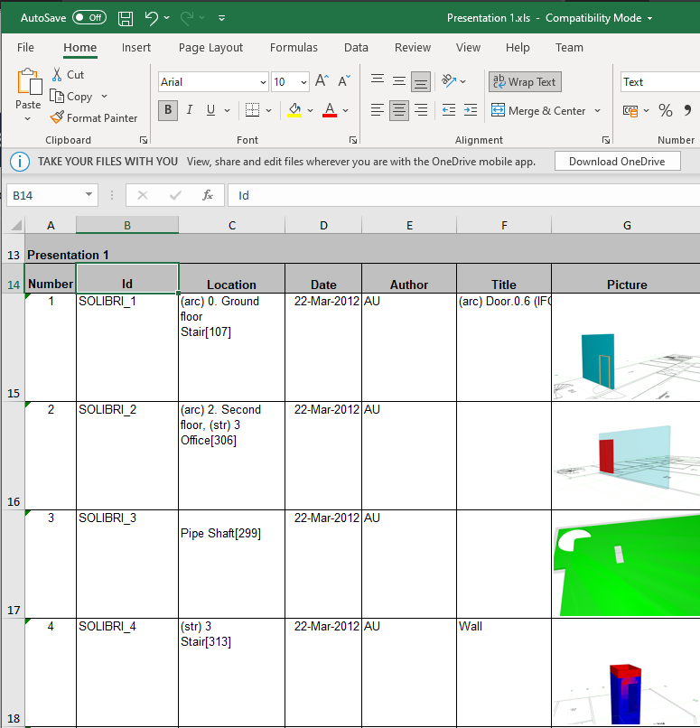Open Font Color palette arrow
The image size is (700, 728).
345,110
